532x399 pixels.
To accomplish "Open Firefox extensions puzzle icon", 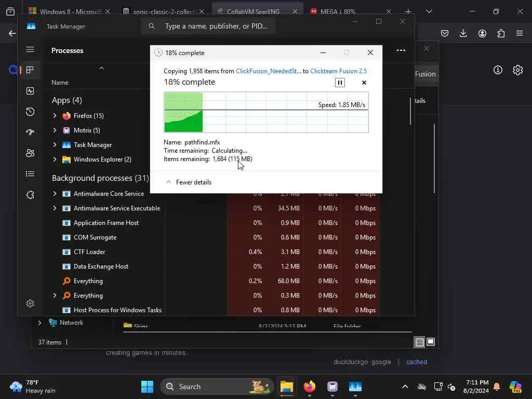I will [501, 33].
